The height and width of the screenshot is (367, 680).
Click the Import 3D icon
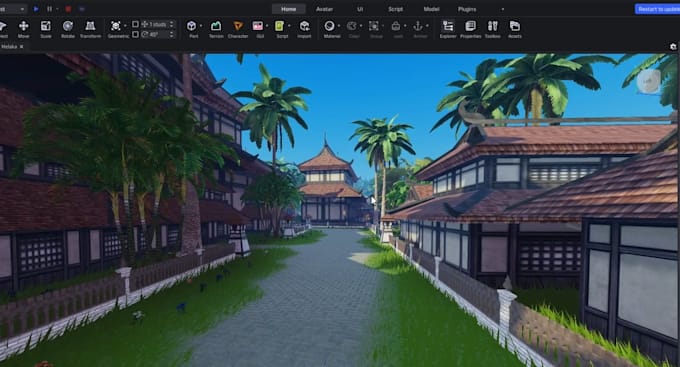pos(304,29)
